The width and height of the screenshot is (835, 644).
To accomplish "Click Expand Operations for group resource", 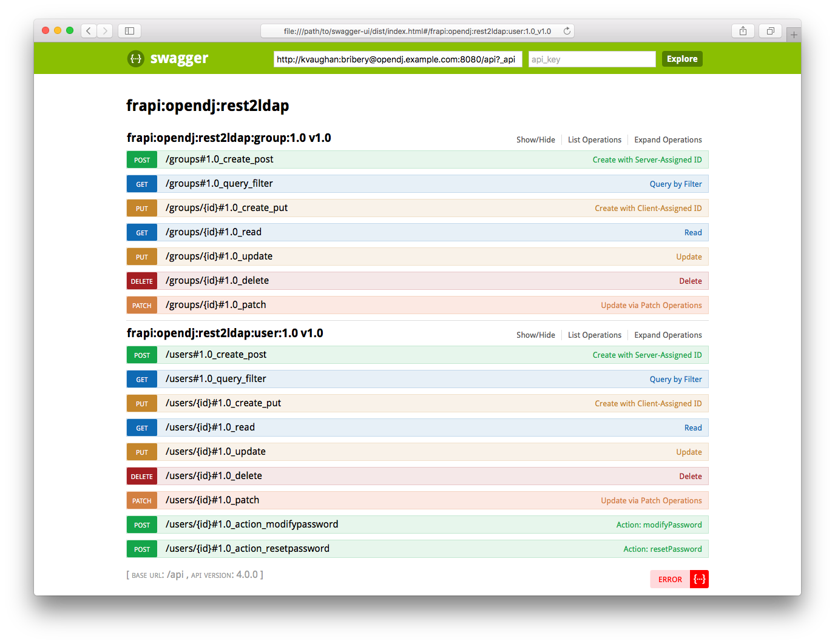I will (x=668, y=140).
